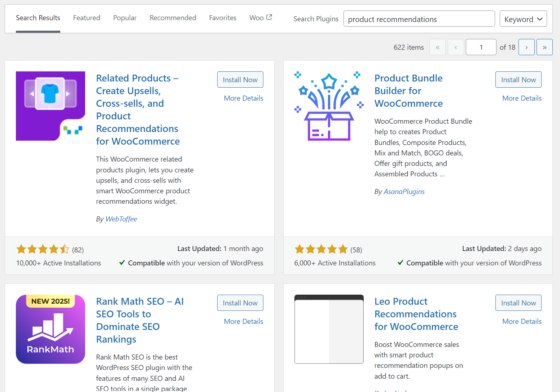
Task: Switch to the Favorites tab
Action: coord(223,18)
